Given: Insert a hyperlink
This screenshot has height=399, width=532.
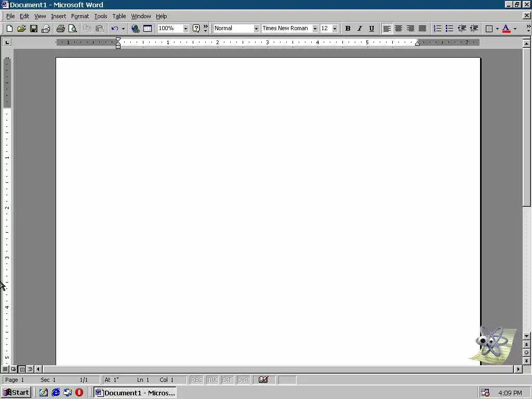Looking at the screenshot, I should 136,29.
